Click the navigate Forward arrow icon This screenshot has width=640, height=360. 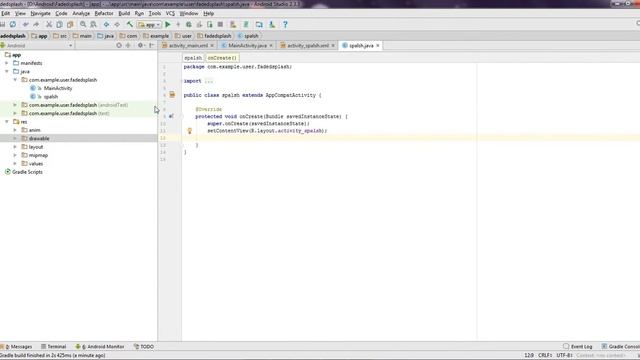click(x=117, y=24)
